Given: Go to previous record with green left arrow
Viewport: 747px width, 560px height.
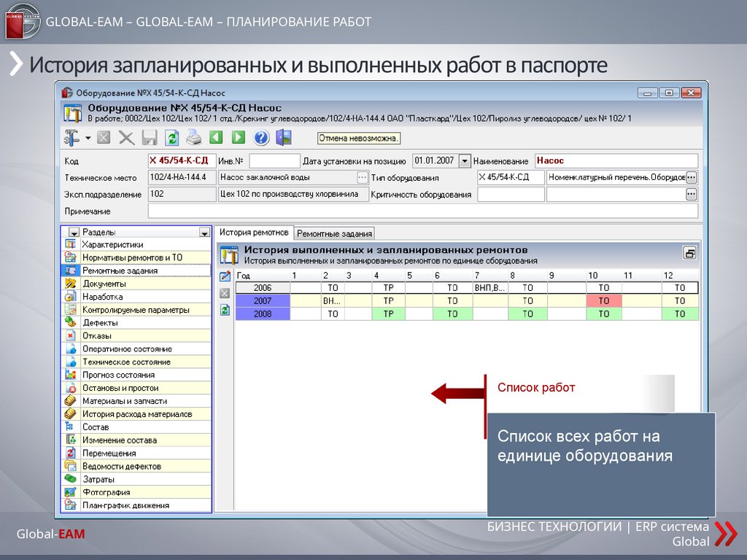Looking at the screenshot, I should click(x=216, y=138).
